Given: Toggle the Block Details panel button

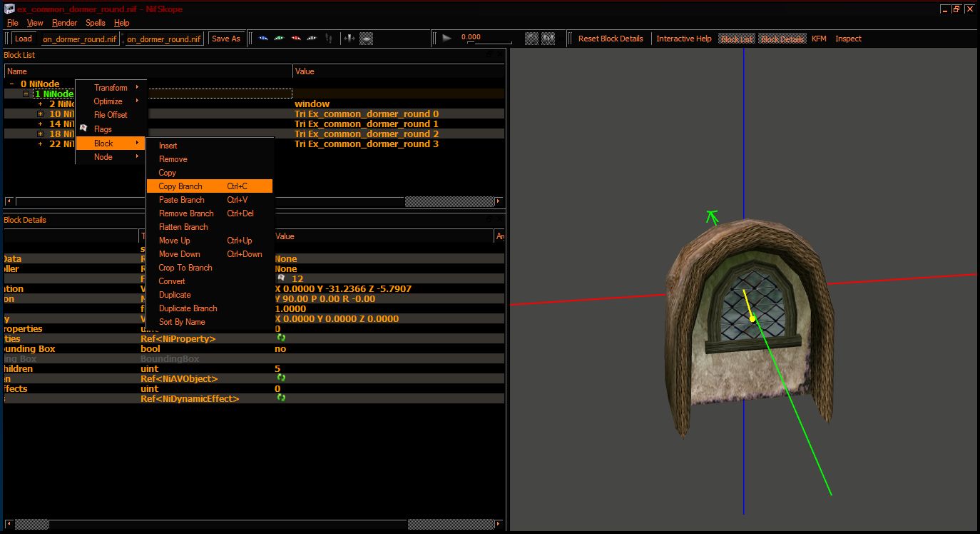Looking at the screenshot, I should [782, 39].
